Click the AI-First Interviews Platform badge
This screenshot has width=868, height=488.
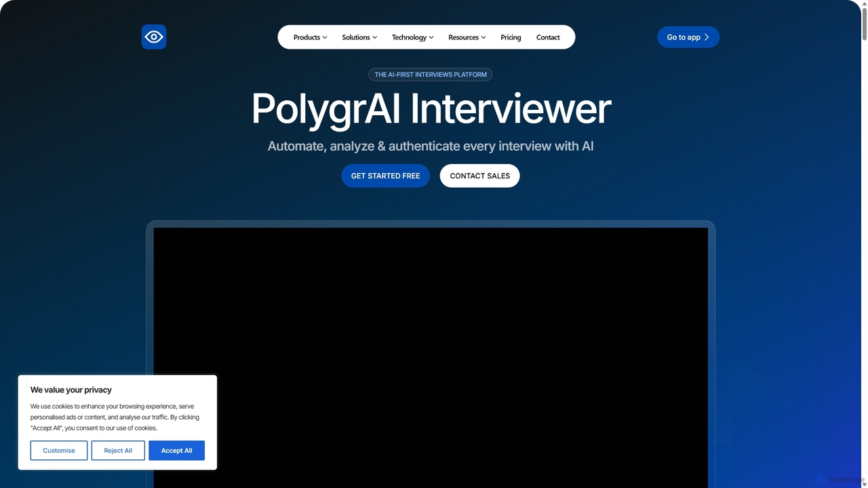click(x=431, y=75)
